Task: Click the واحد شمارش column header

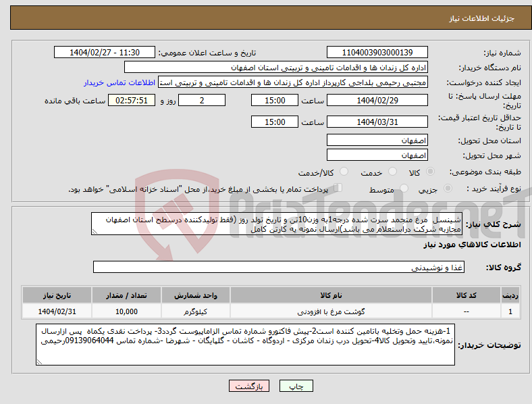Action: [196, 295]
